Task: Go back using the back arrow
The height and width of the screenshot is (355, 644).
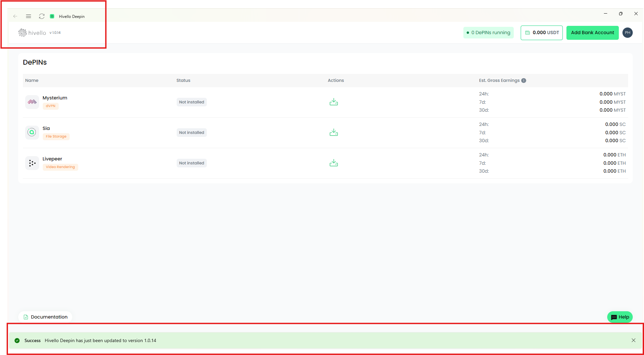Action: click(15, 16)
